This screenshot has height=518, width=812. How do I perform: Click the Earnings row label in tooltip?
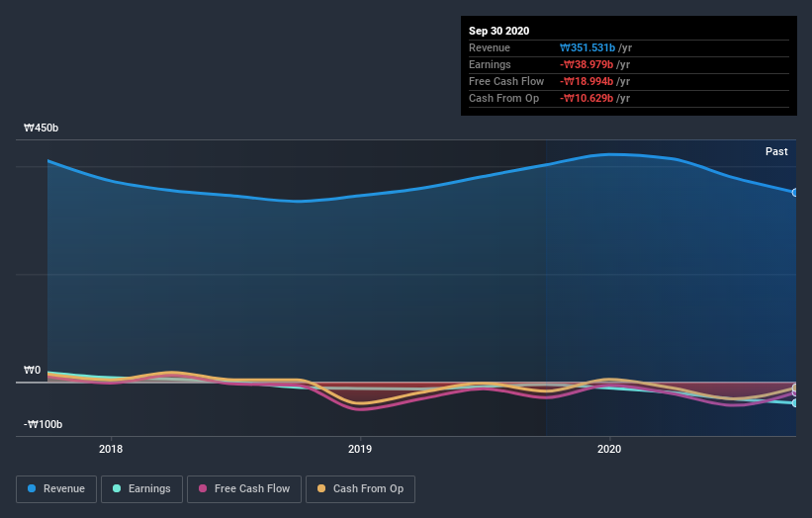click(x=490, y=64)
